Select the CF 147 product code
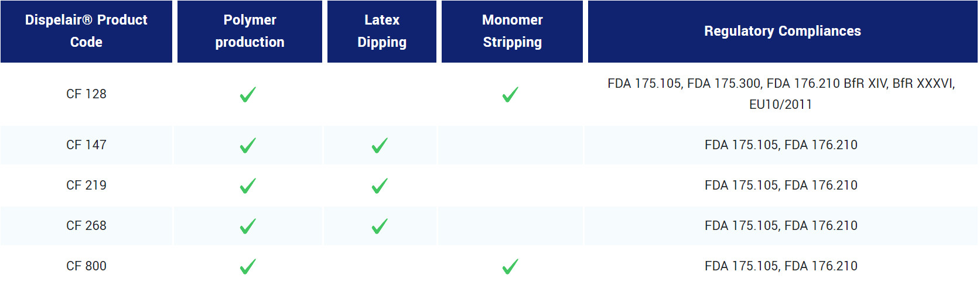The image size is (980, 292). click(86, 145)
